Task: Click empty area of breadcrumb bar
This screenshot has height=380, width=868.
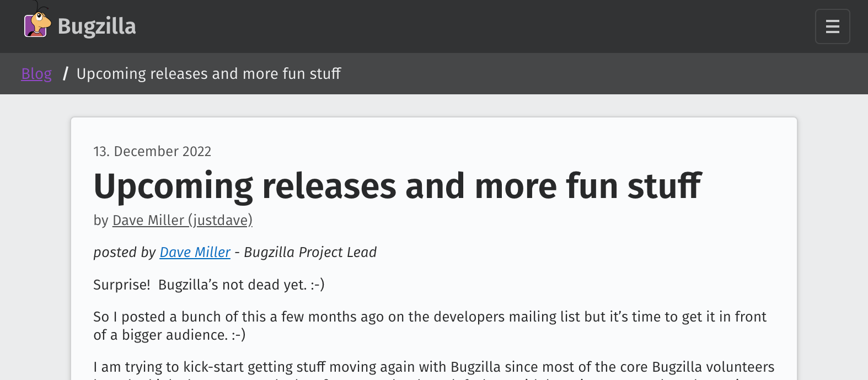Action: pos(551,74)
